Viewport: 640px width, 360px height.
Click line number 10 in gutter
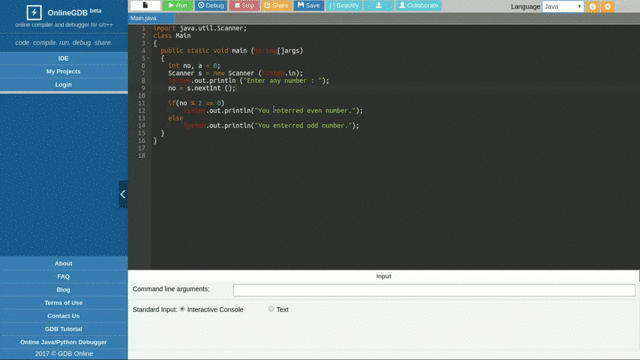142,96
